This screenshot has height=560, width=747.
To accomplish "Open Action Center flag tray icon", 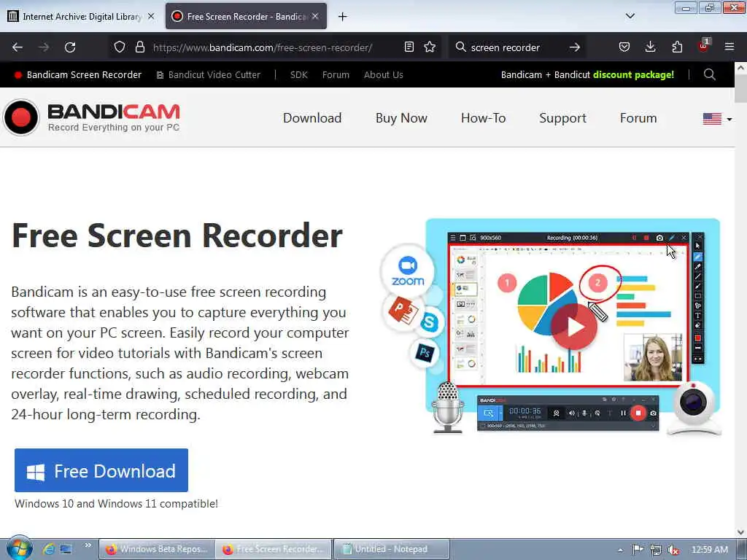I will coord(638,550).
